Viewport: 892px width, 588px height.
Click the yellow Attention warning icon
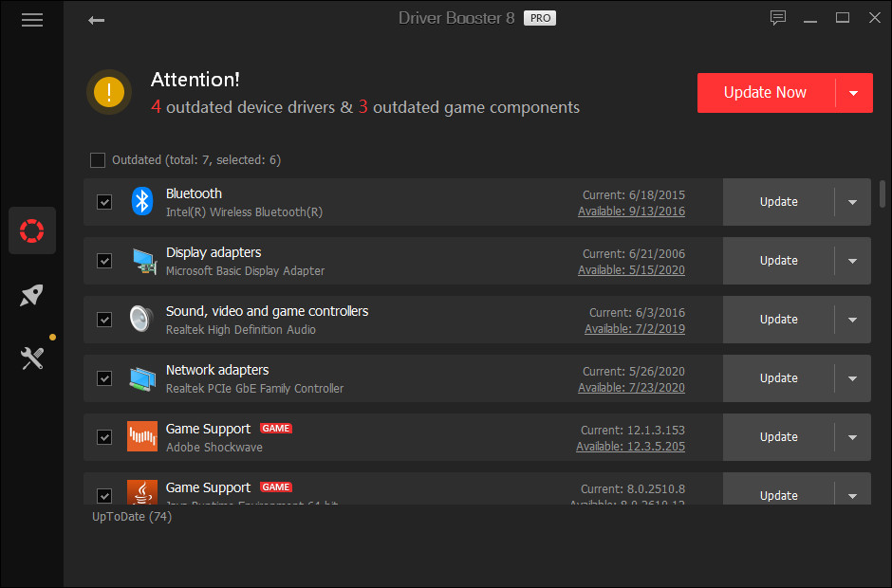click(x=109, y=92)
